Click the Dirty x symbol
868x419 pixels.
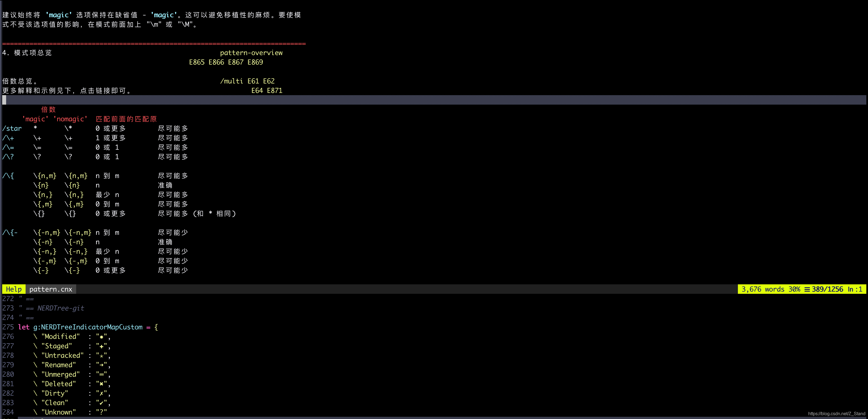pyautogui.click(x=101, y=393)
